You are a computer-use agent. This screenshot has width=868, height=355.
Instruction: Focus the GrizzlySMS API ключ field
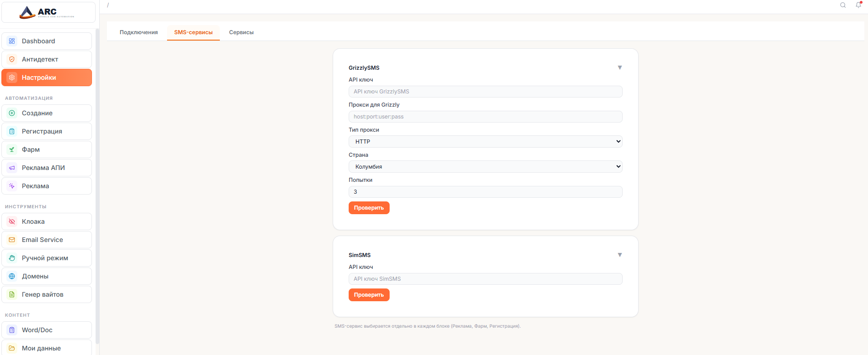click(485, 92)
